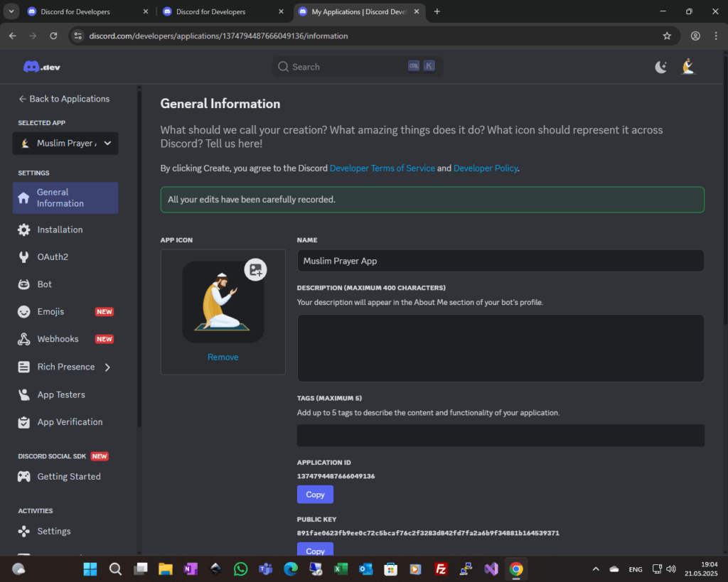728x582 pixels.
Task: Open the Webhooks page
Action: click(x=58, y=339)
